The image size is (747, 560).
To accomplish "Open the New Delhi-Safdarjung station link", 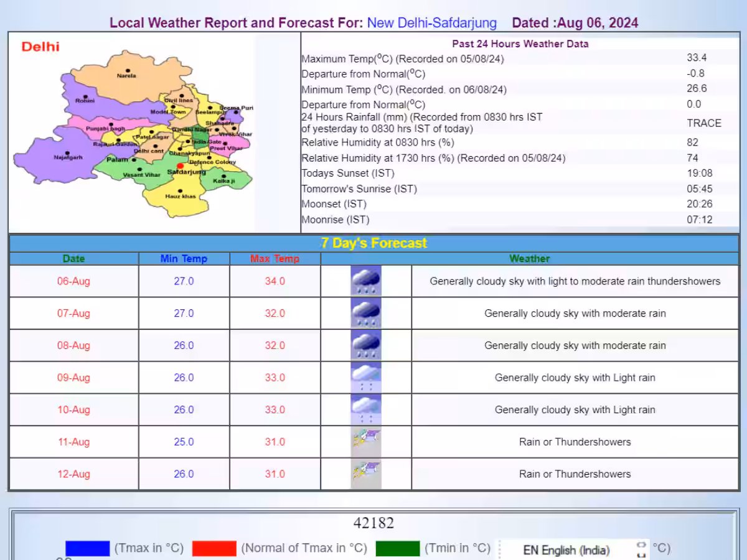I will tap(431, 23).
